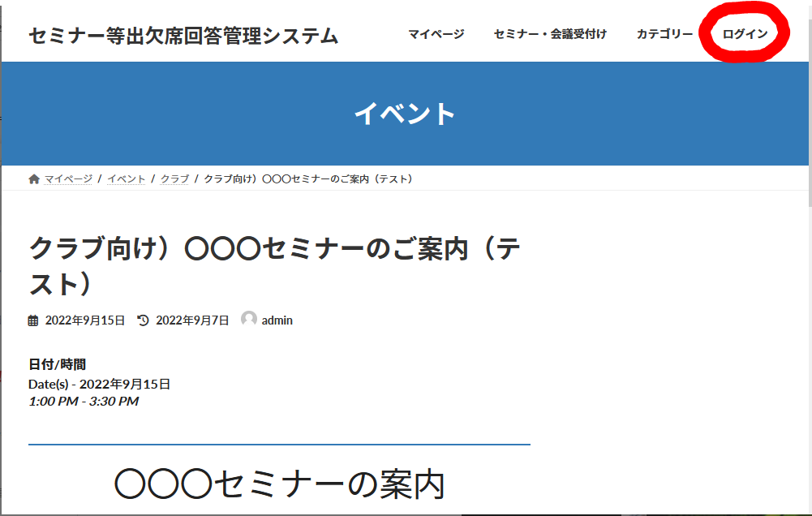Click the event time 1:00 PM - 3:30 PM

point(84,401)
